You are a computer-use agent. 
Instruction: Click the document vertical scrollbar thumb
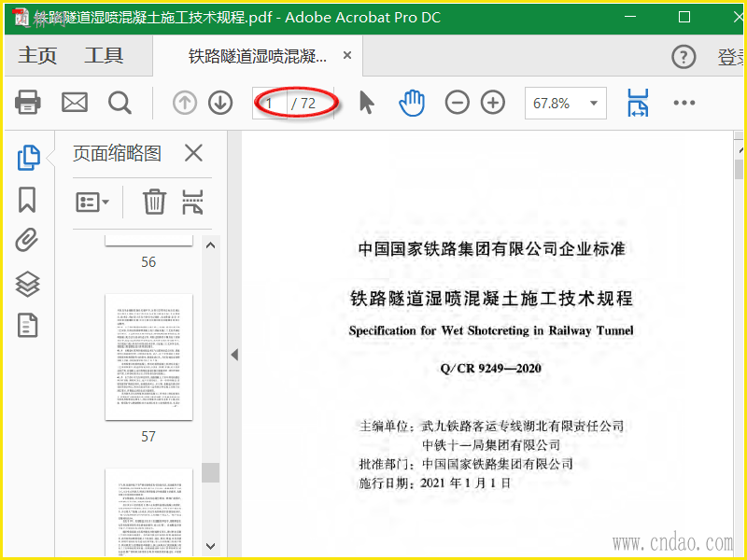coord(739,170)
